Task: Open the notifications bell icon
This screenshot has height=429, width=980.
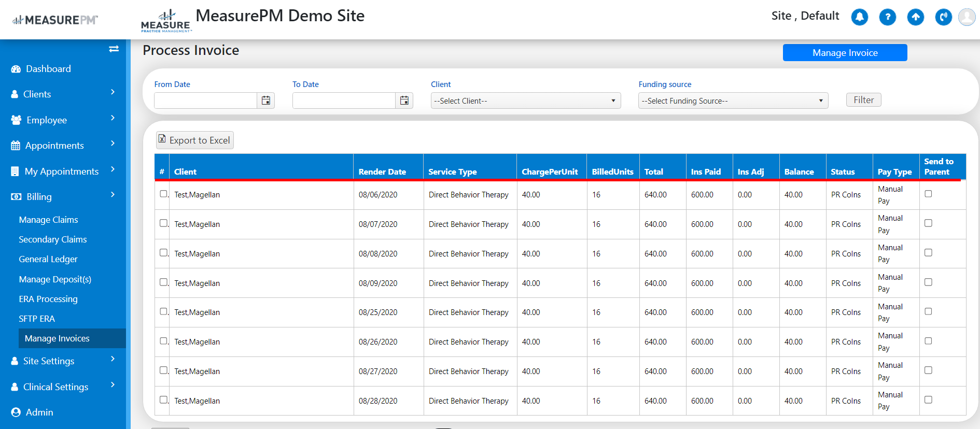Action: (859, 17)
